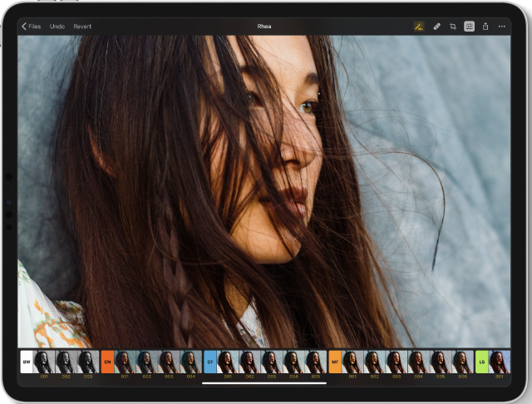
Task: Apply the BW 001 preset thumbnail
Action: (44, 362)
